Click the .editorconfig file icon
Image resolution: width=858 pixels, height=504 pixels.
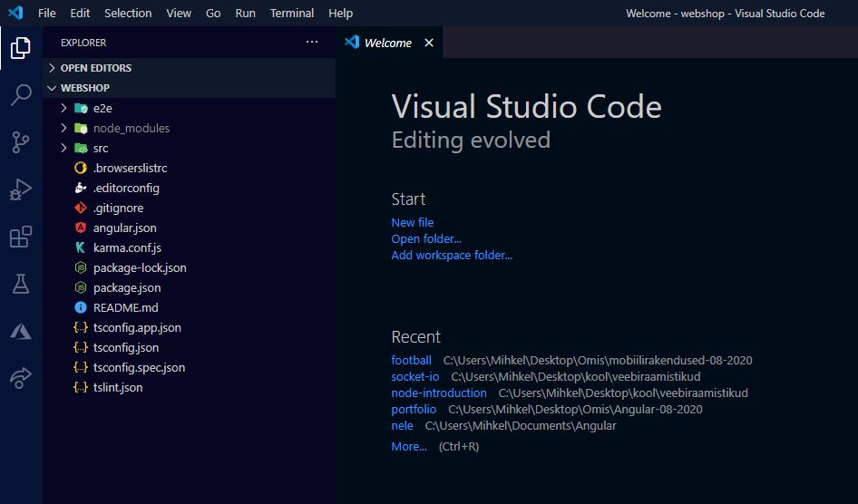[x=81, y=188]
